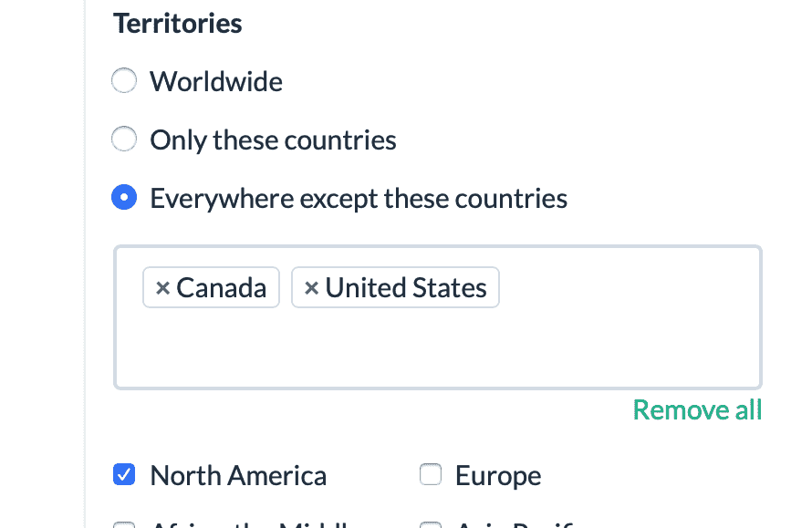Image resolution: width=812 pixels, height=528 pixels.
Task: Click the Territories section heading
Action: (178, 23)
